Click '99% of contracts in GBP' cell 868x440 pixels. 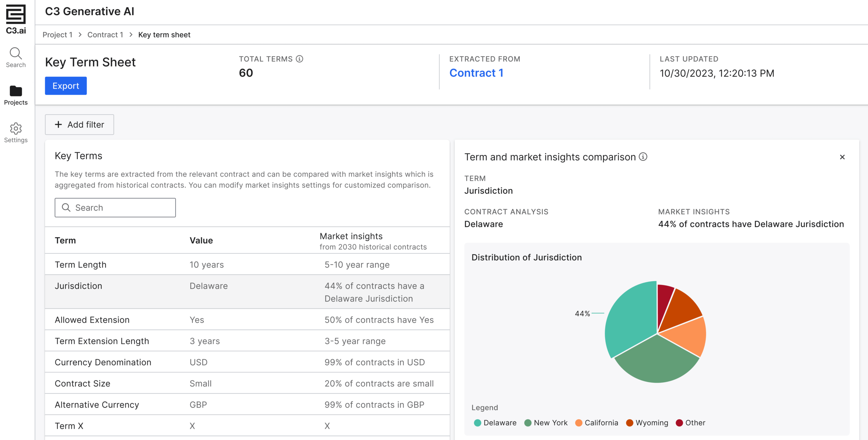[x=374, y=405]
